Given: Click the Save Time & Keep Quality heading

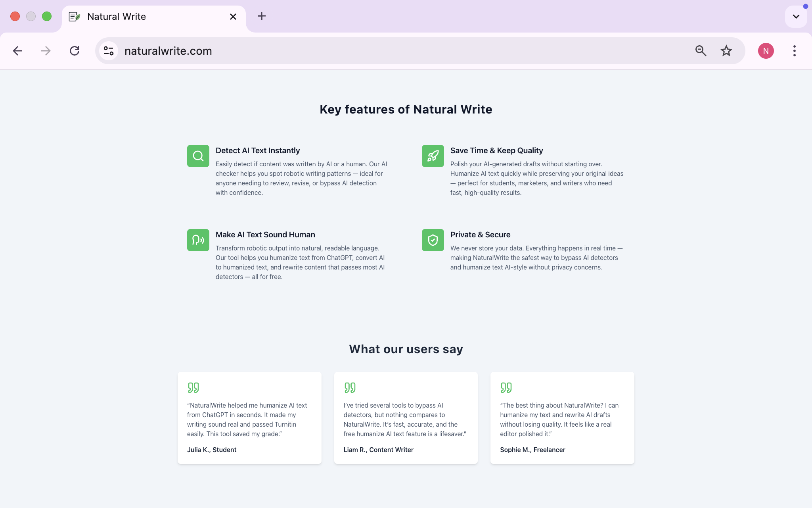Looking at the screenshot, I should coord(496,150).
